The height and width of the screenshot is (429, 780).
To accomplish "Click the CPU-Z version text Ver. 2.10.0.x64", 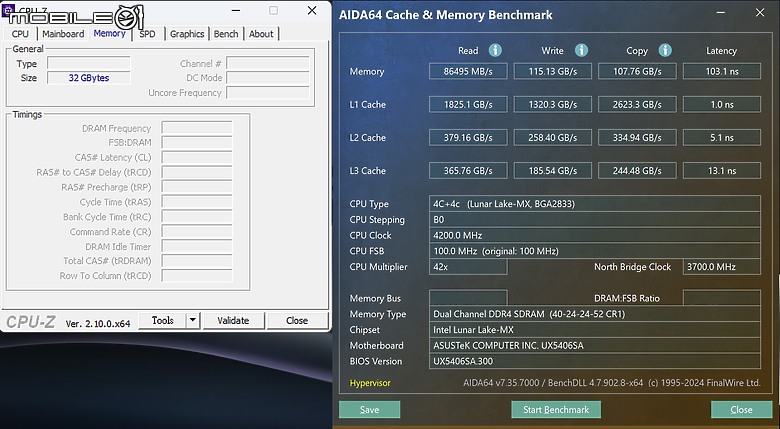I will 98,323.
